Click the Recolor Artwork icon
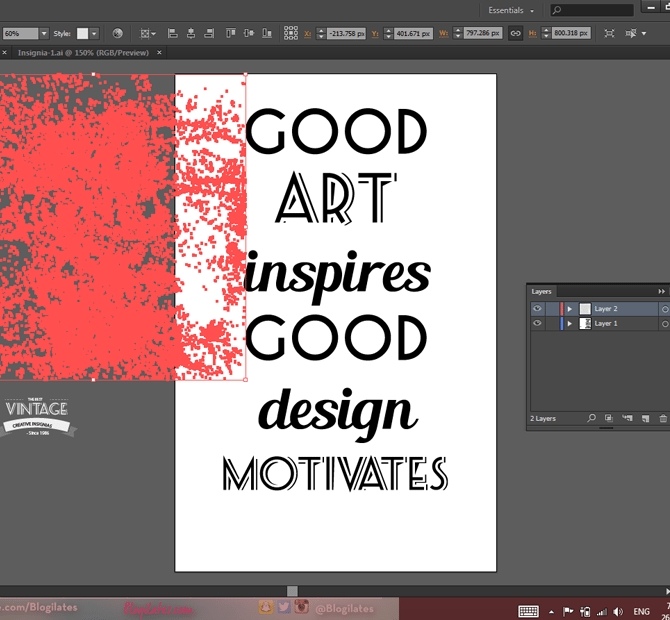 pos(117,33)
